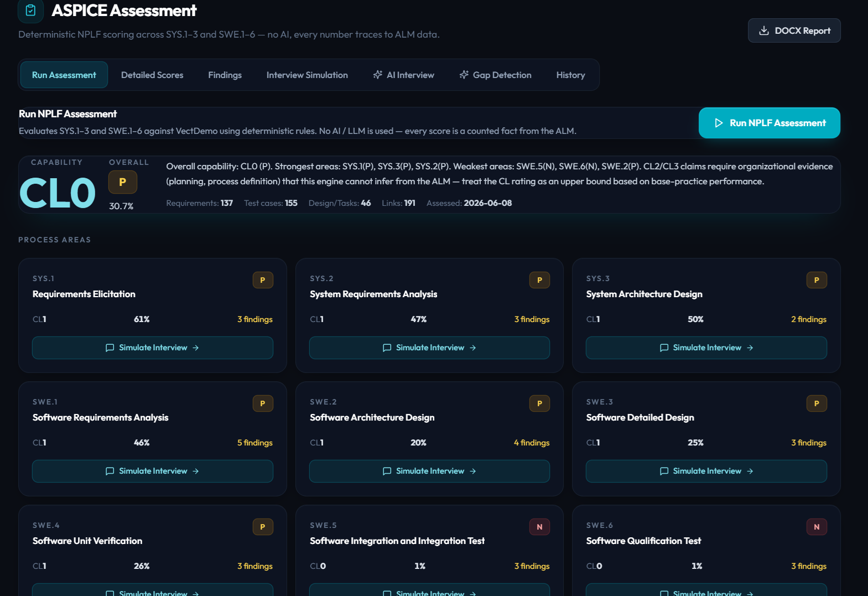Simulate Interview for System Requirements Analysis
868x596 pixels.
tap(429, 348)
